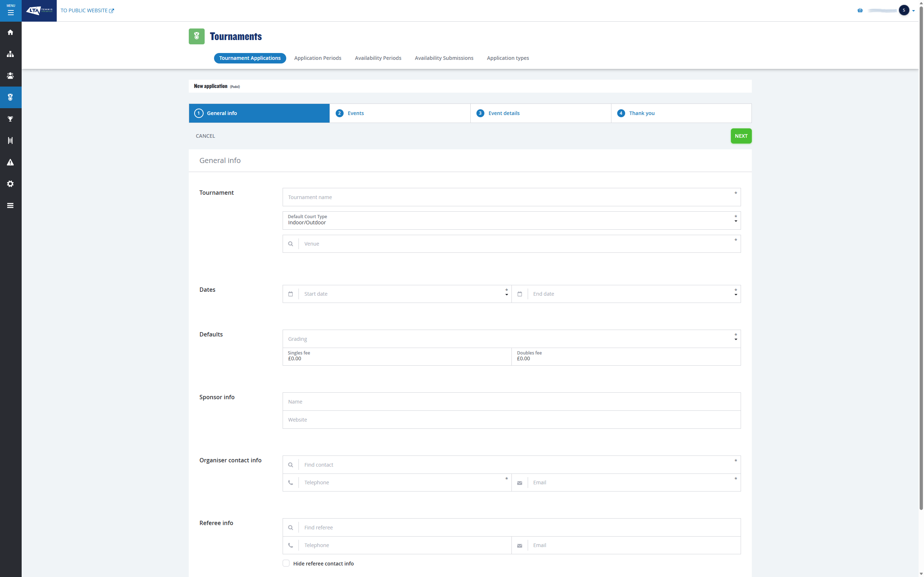Click the home icon in sidebar

click(x=10, y=32)
